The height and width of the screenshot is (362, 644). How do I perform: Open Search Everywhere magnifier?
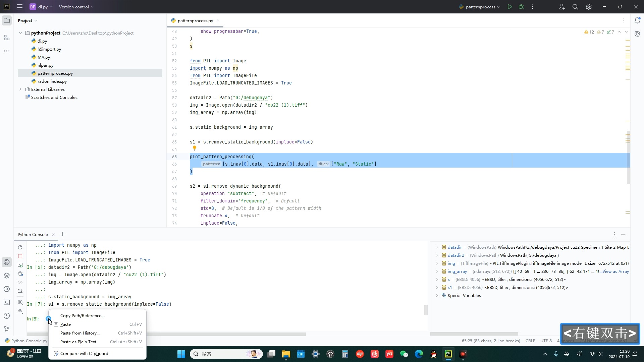pos(575,7)
